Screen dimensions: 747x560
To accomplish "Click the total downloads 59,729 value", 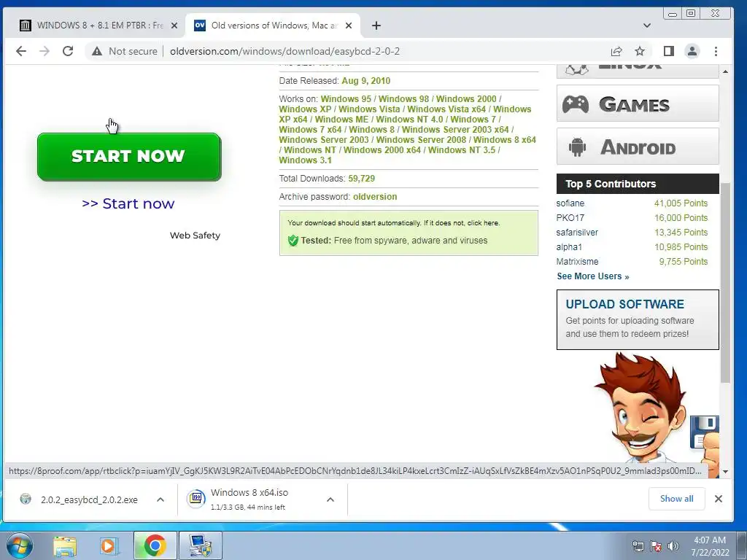I will click(362, 179).
